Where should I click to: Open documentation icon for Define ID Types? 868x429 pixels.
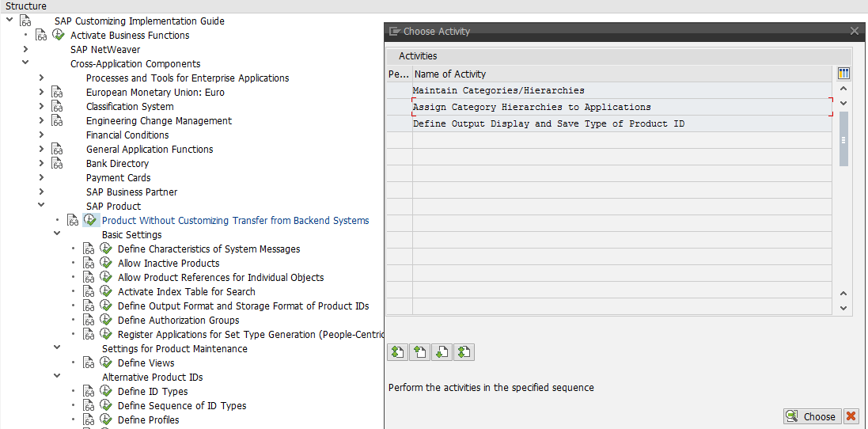coord(89,392)
